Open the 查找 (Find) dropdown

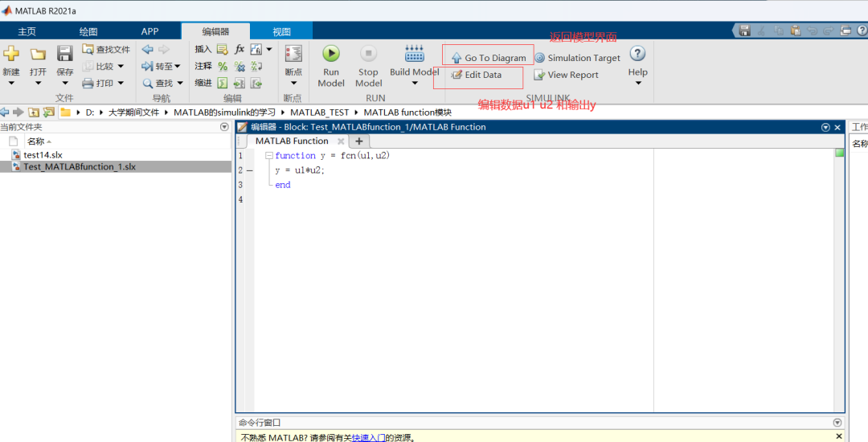coord(162,84)
